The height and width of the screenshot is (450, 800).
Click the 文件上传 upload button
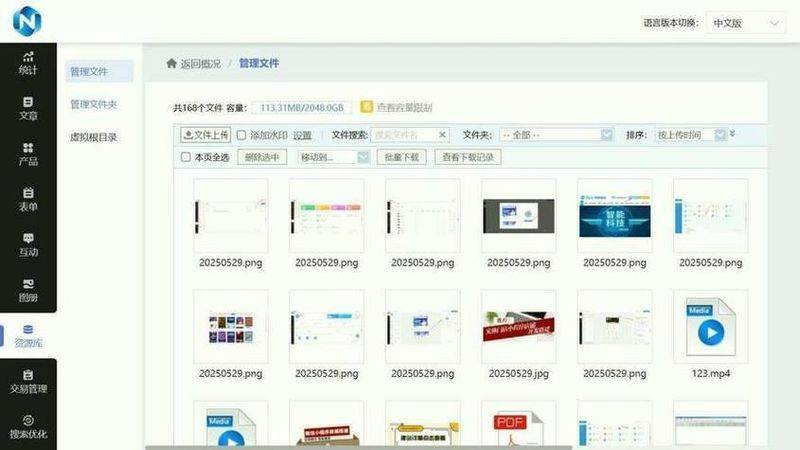pyautogui.click(x=206, y=135)
